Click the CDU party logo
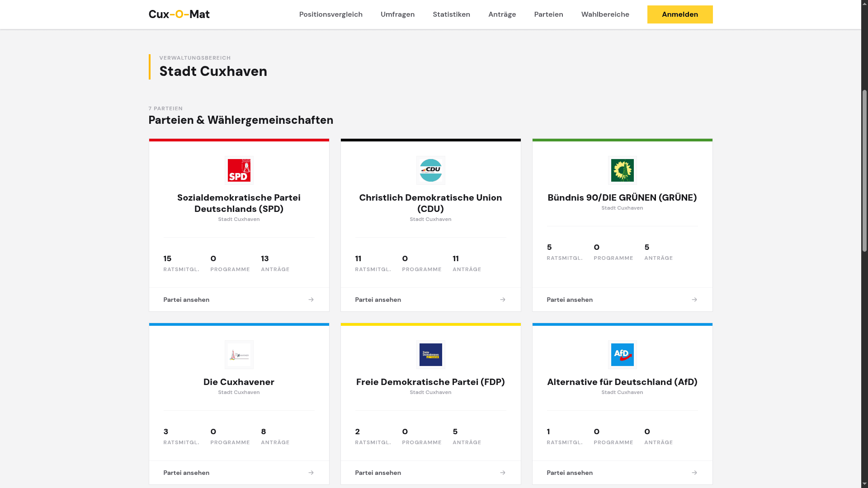868x488 pixels. [430, 170]
